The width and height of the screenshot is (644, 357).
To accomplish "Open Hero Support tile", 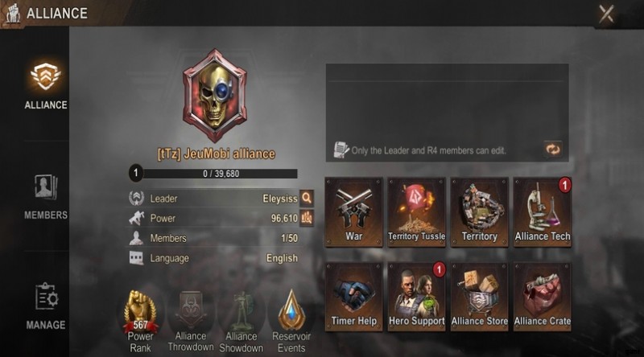I will pos(416,297).
